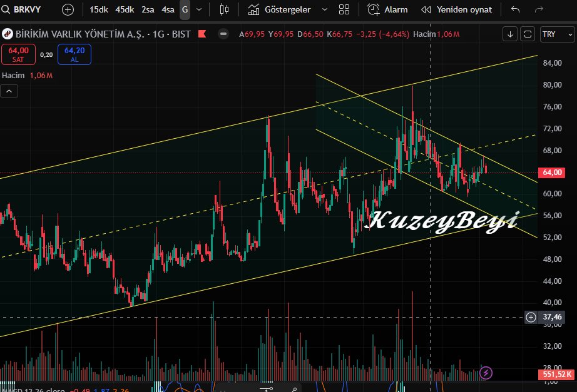This screenshot has width=577, height=392.
Task: Click the minus status icon in legend
Action: click(x=223, y=34)
